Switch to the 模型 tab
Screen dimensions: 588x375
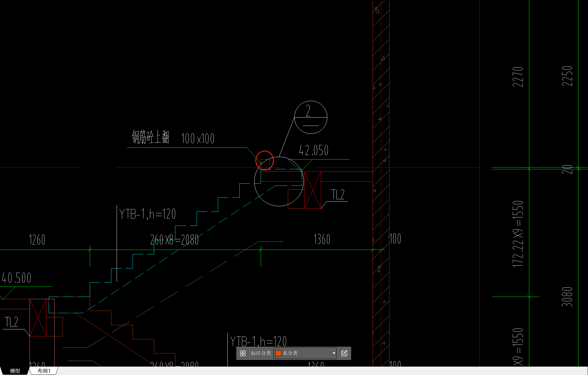(x=15, y=371)
